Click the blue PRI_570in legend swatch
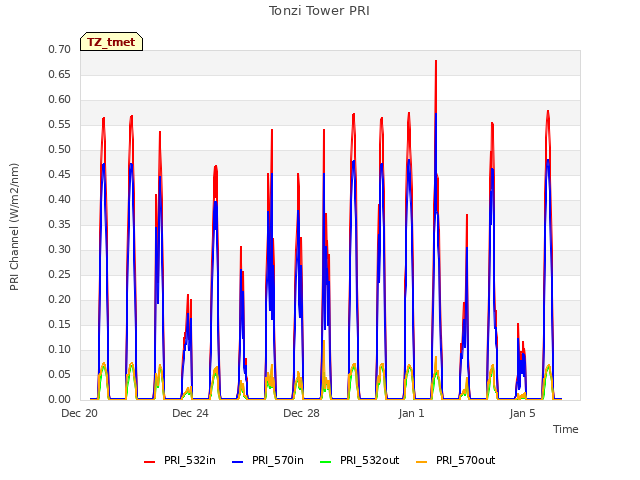The height and width of the screenshot is (480, 640). (238, 462)
